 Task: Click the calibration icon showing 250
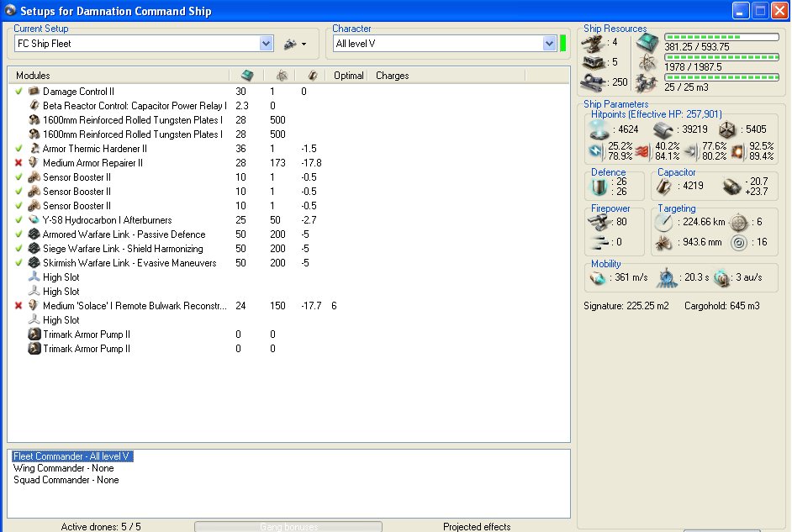click(x=593, y=82)
